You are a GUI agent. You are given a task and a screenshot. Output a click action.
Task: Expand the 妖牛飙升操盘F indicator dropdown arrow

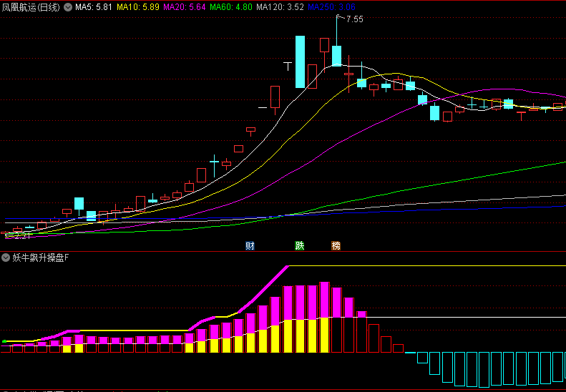(x=6, y=258)
